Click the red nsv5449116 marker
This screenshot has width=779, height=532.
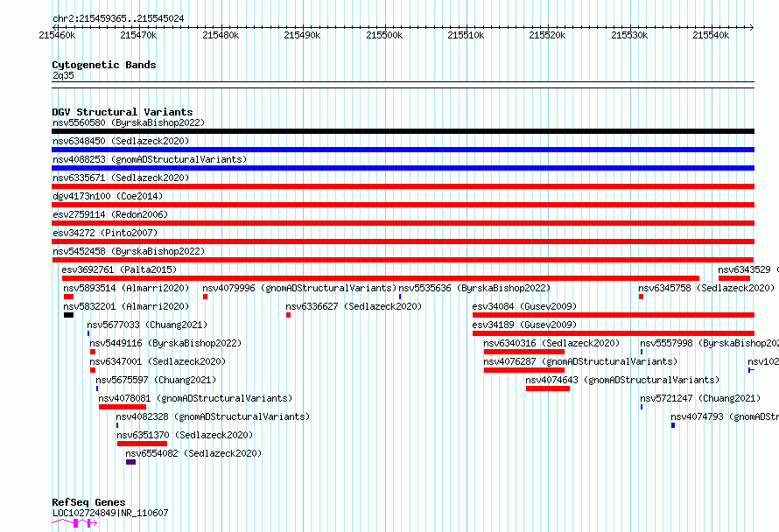93,352
